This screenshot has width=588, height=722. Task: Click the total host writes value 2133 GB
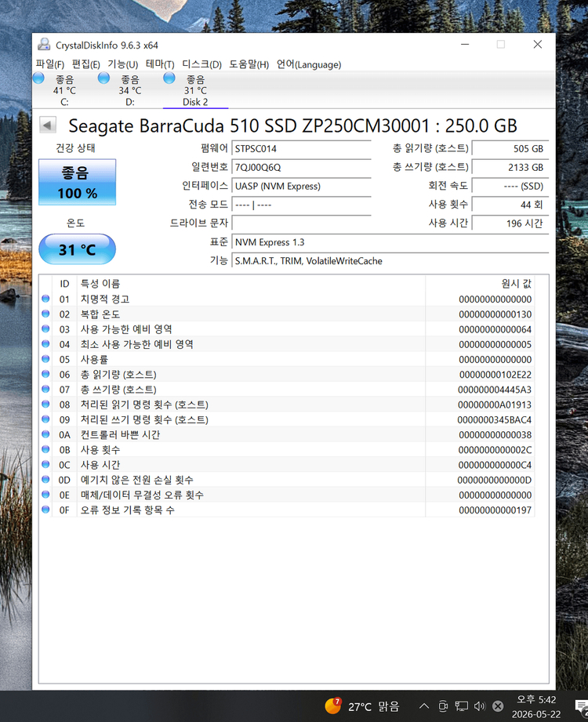point(510,167)
